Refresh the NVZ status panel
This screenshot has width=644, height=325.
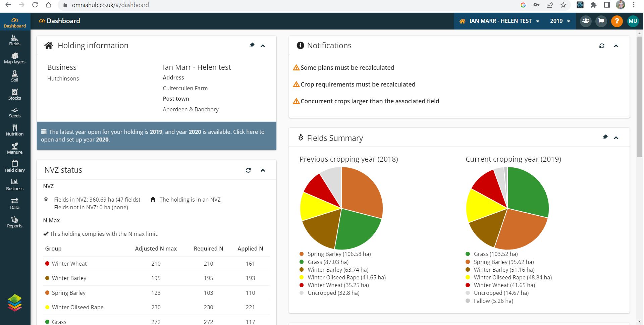click(x=248, y=170)
